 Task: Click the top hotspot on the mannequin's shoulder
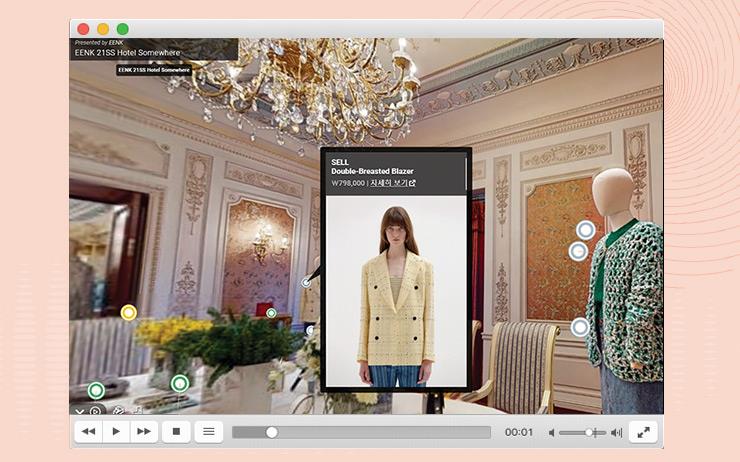click(586, 230)
